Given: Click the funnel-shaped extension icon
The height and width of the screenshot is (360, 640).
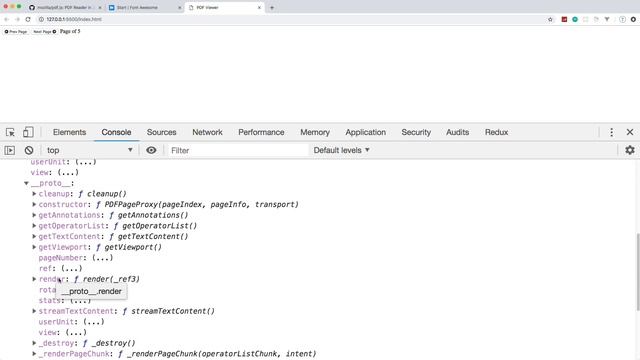Looking at the screenshot, I should 607,19.
